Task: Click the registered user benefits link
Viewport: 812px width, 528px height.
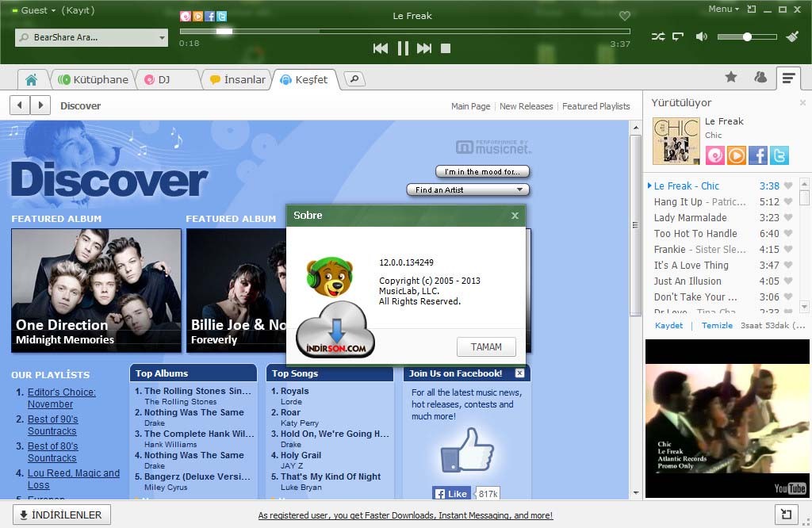Action: (x=405, y=515)
